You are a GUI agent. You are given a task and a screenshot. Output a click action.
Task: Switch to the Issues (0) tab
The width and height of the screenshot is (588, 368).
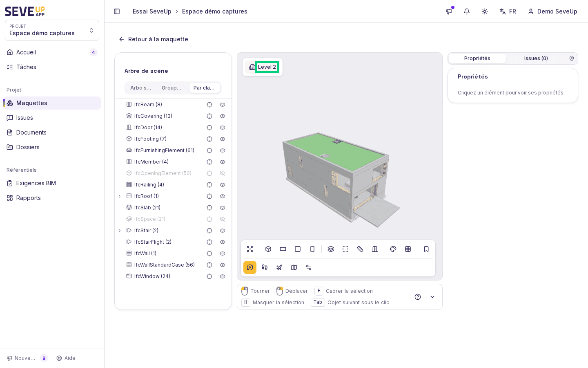coord(536,58)
